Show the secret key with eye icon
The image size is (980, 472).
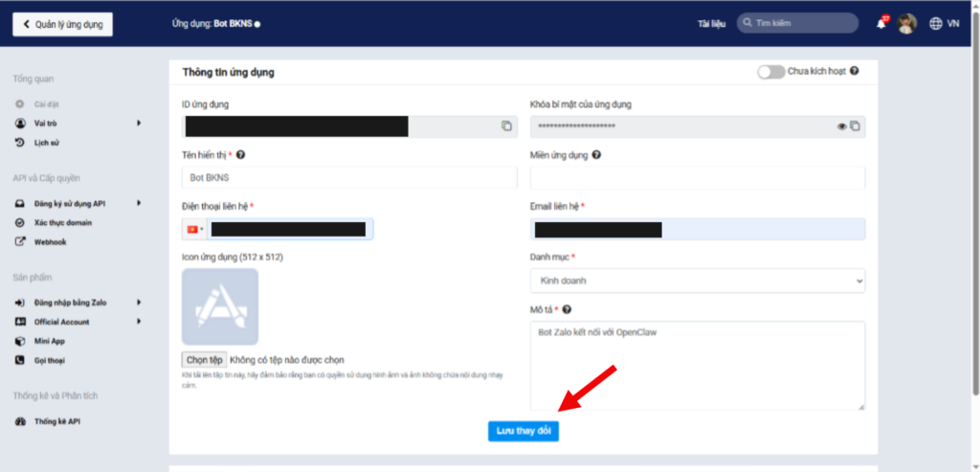coord(842,126)
